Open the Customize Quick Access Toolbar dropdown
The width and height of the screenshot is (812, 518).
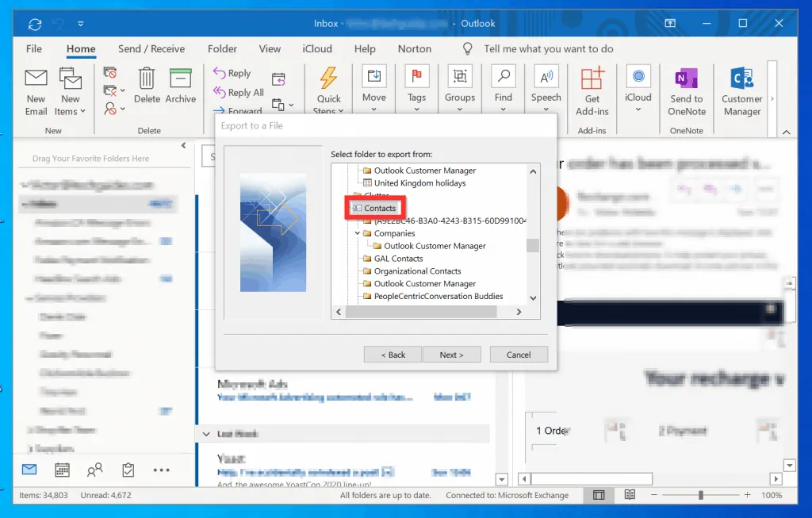(81, 23)
